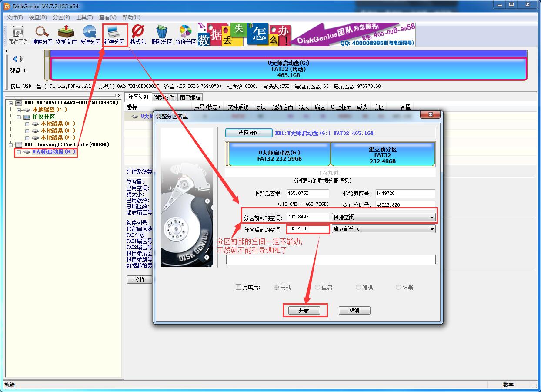Viewport: 541px width, 392px height.
Task: Click the 分区后部的空间 value field
Action: [x=307, y=229]
